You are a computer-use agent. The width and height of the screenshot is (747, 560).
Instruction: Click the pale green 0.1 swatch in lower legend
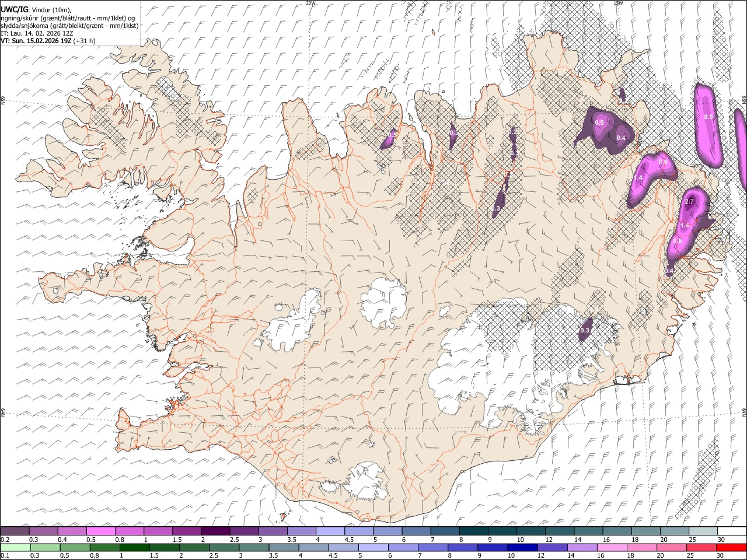pos(15,547)
